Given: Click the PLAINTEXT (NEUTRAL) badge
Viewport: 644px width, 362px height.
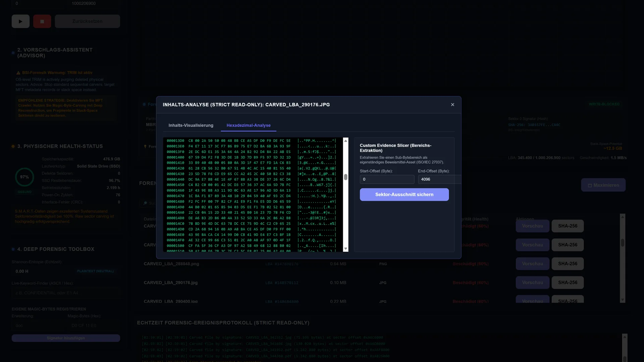Looking at the screenshot, I should pyautogui.click(x=95, y=271).
